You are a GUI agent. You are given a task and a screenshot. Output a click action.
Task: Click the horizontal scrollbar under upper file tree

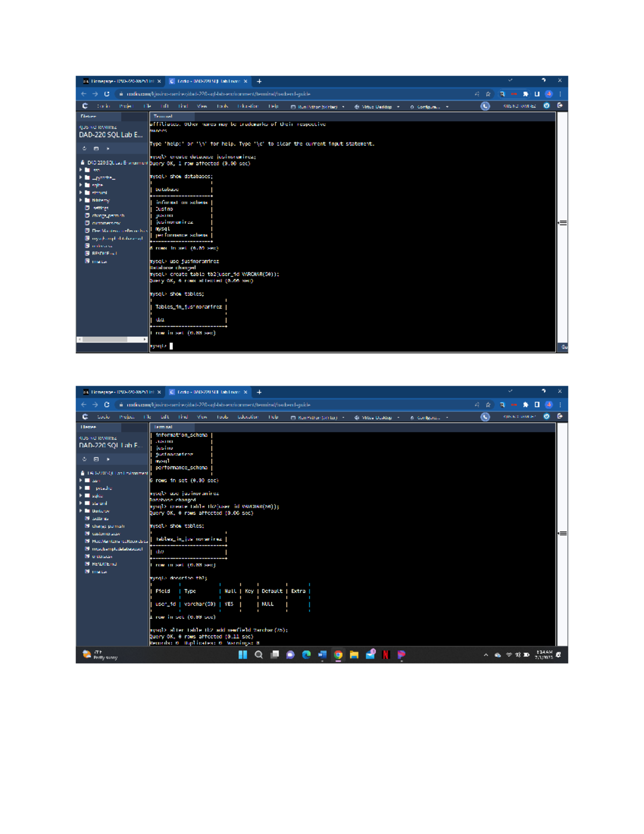tap(105, 339)
